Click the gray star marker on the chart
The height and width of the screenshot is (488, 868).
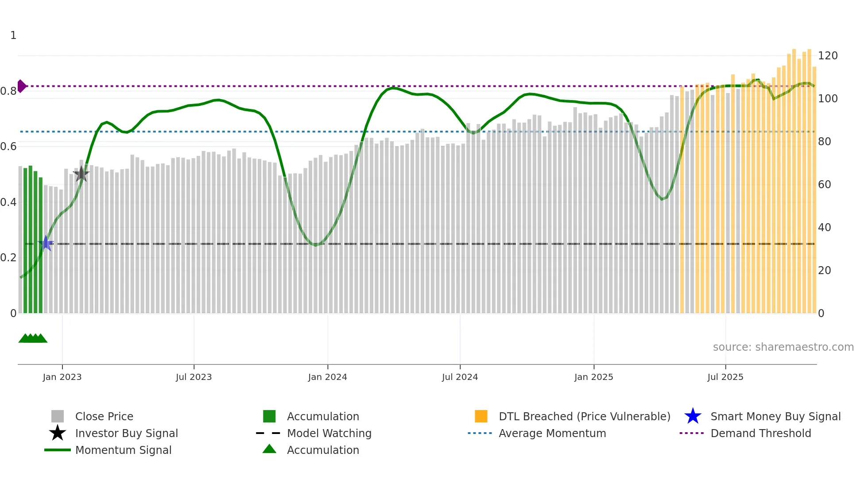[x=81, y=174]
